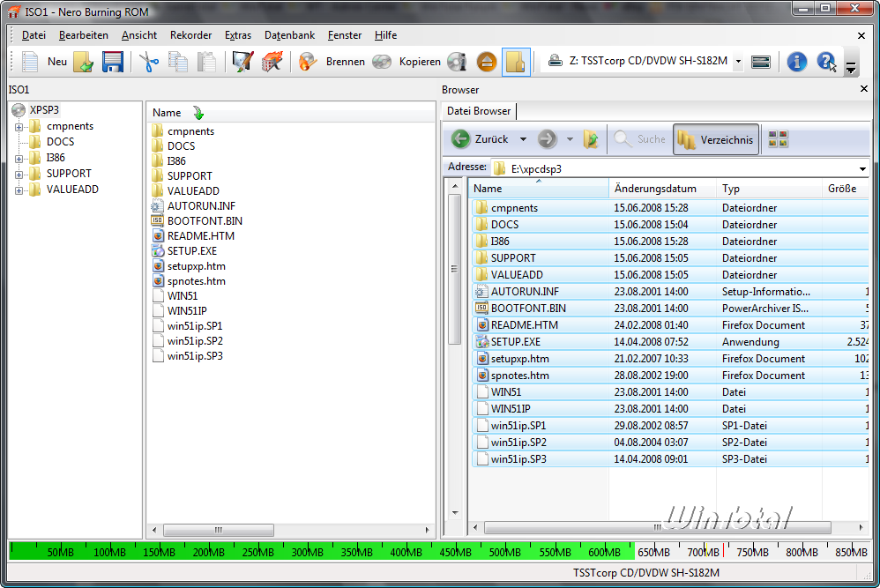Paste using the clipboard toolbar icon
Screen dimensions: 880x588
(206, 62)
